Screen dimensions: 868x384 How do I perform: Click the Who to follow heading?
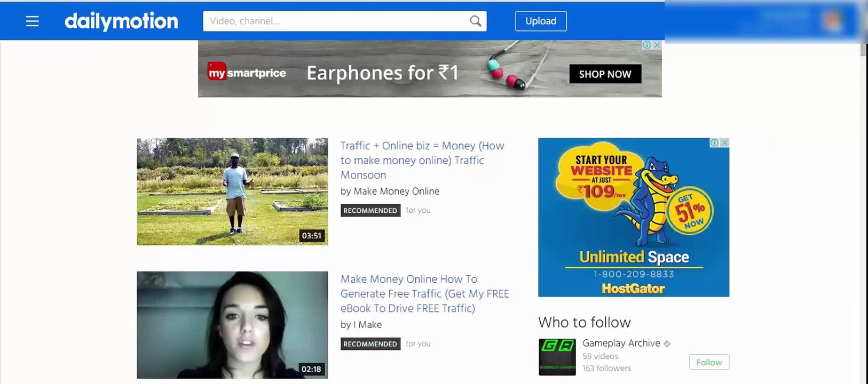pos(585,322)
